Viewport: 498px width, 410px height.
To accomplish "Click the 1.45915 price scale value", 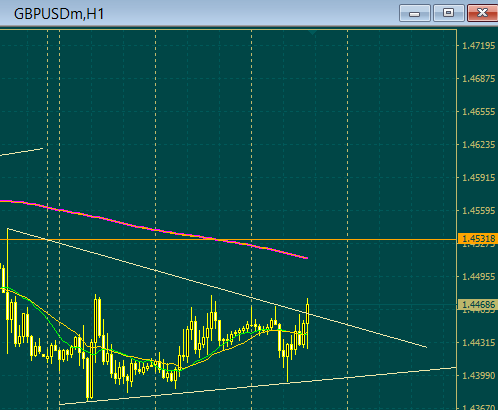I will tap(478, 178).
